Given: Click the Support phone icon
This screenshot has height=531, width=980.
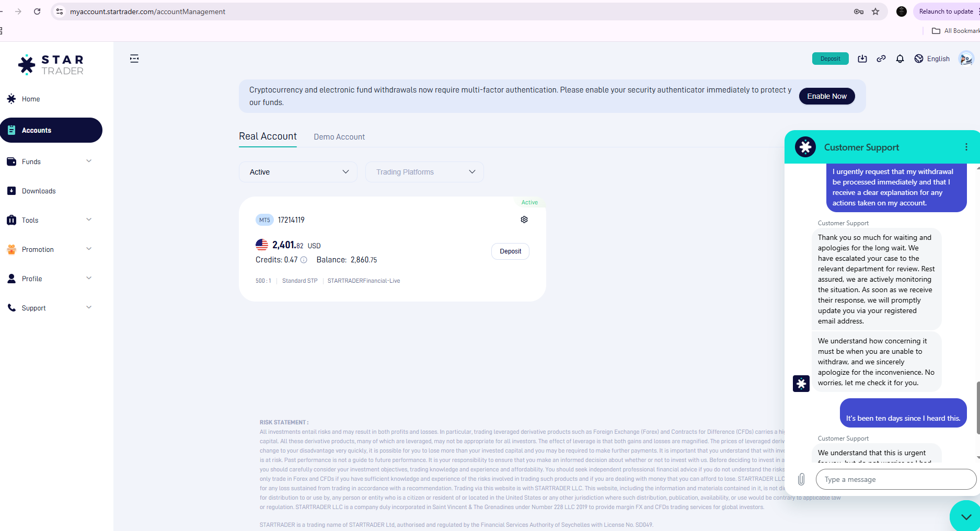Looking at the screenshot, I should pos(11,308).
